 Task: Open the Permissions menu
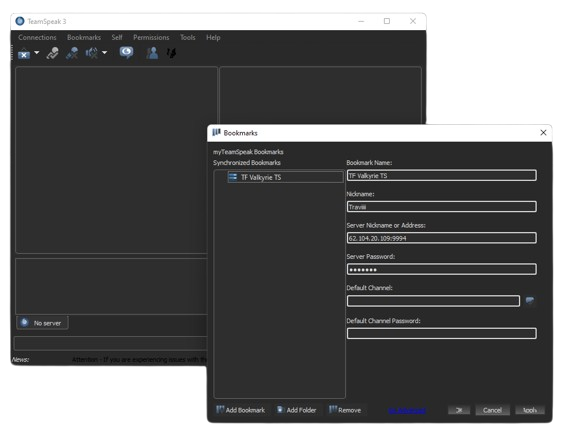151,37
